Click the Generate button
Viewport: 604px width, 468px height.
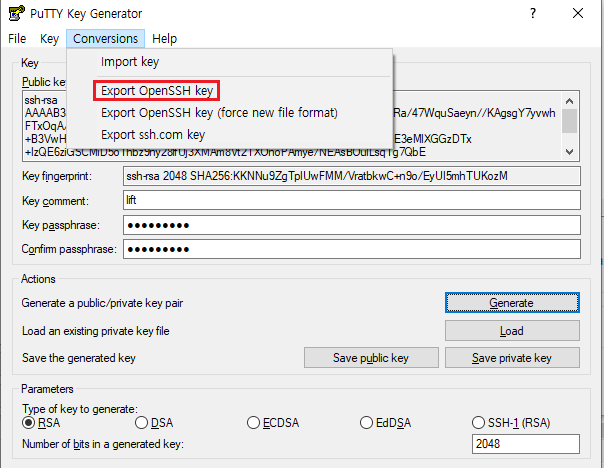coord(512,303)
